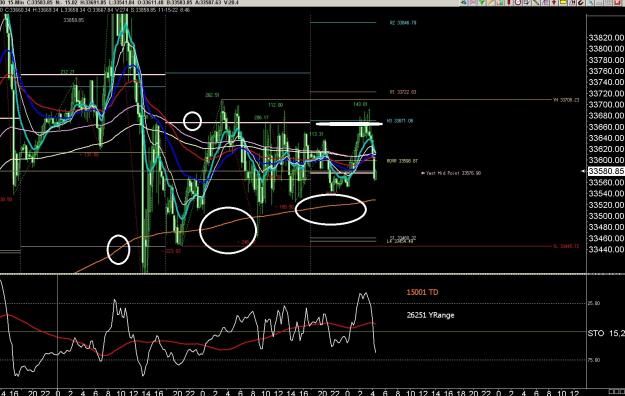Click the diagonal line drawing toolbar icon

pyautogui.click(x=536, y=2)
